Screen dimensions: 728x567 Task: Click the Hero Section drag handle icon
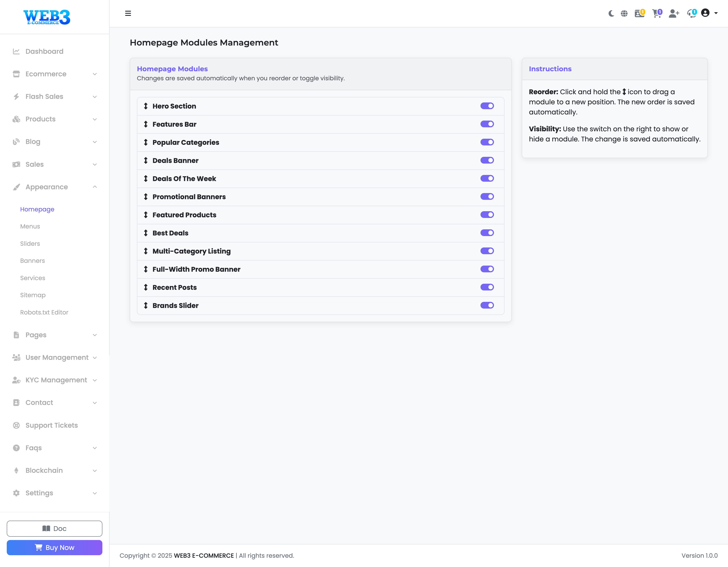146,106
